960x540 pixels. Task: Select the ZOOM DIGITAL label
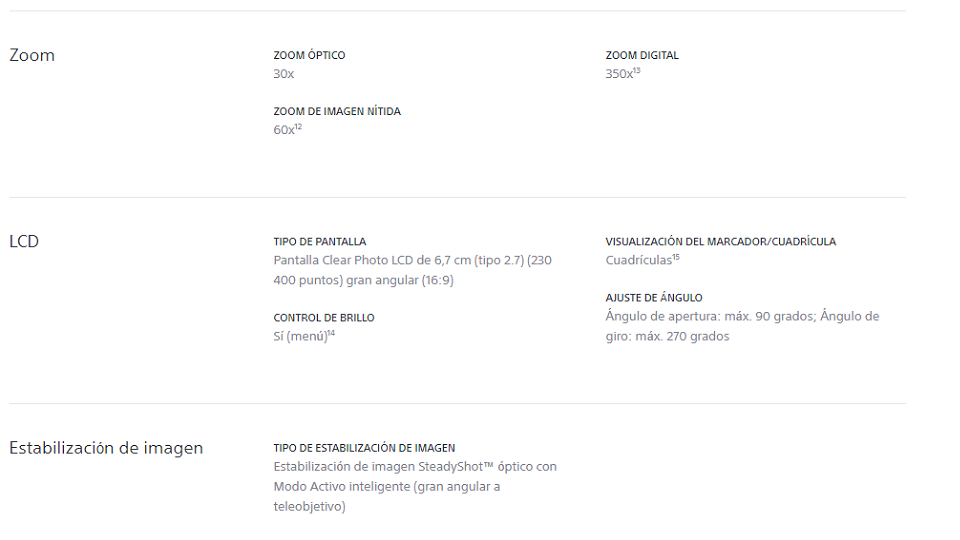642,55
